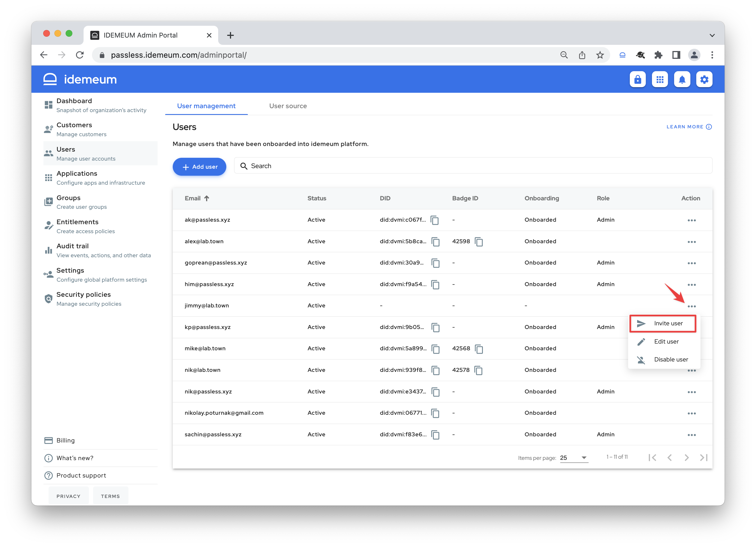Screen dimensions: 756x547
Task: Open actions menu for sachin@passless.xyz
Action: [691, 435]
